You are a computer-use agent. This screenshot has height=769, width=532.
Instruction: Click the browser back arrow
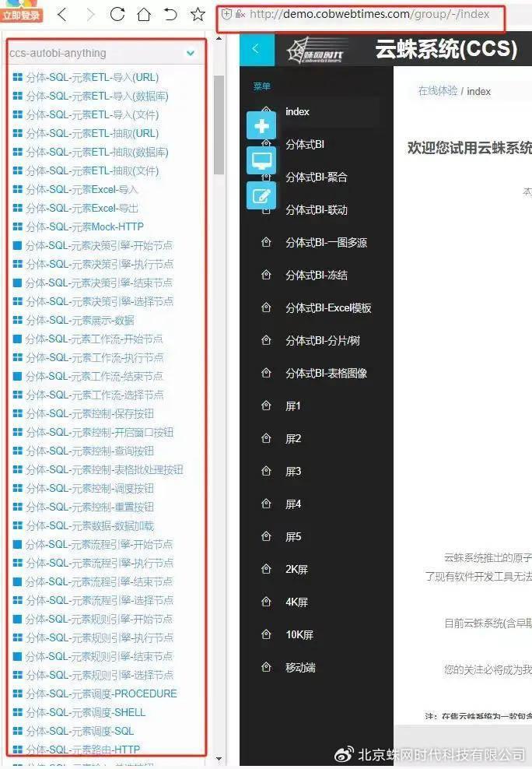click(61, 14)
